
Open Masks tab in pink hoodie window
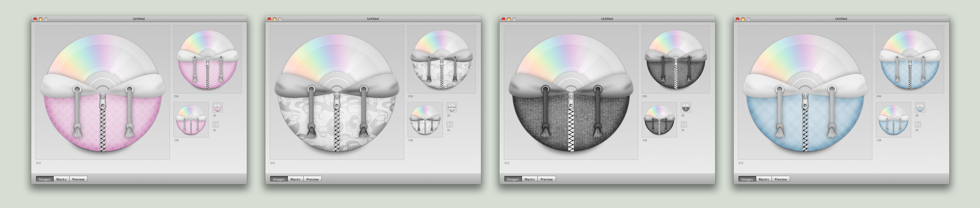tap(61, 179)
